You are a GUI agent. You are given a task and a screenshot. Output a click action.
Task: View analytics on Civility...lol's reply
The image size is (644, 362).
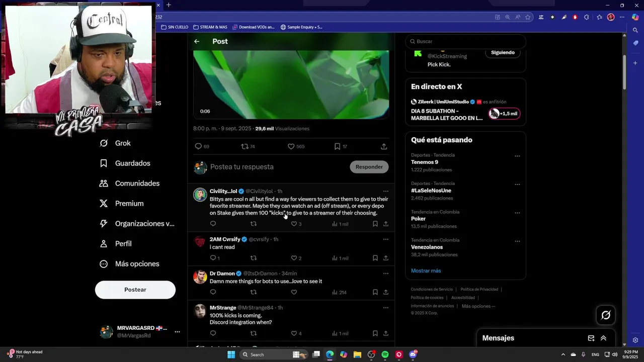[340, 224]
